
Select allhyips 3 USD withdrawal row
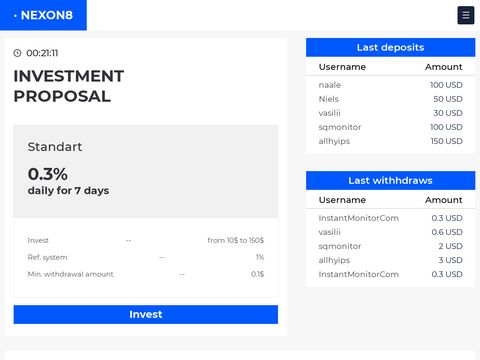pos(390,260)
